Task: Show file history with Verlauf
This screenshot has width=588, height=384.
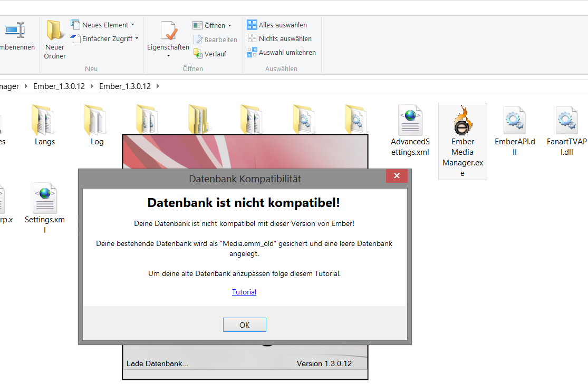Action: (x=210, y=54)
